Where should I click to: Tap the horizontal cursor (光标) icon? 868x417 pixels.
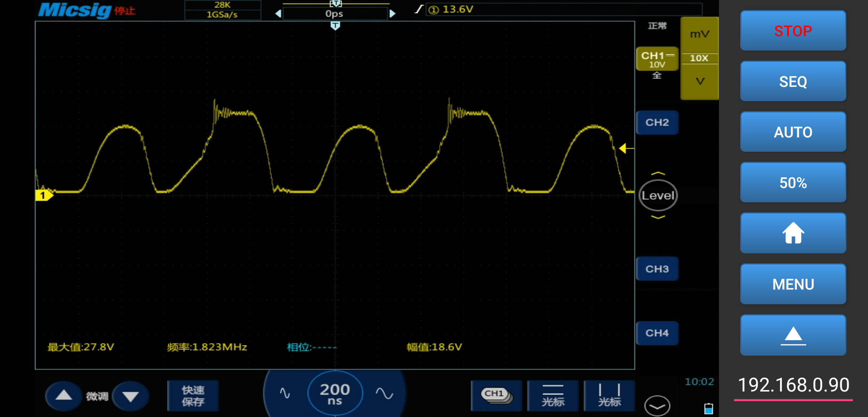point(553,395)
